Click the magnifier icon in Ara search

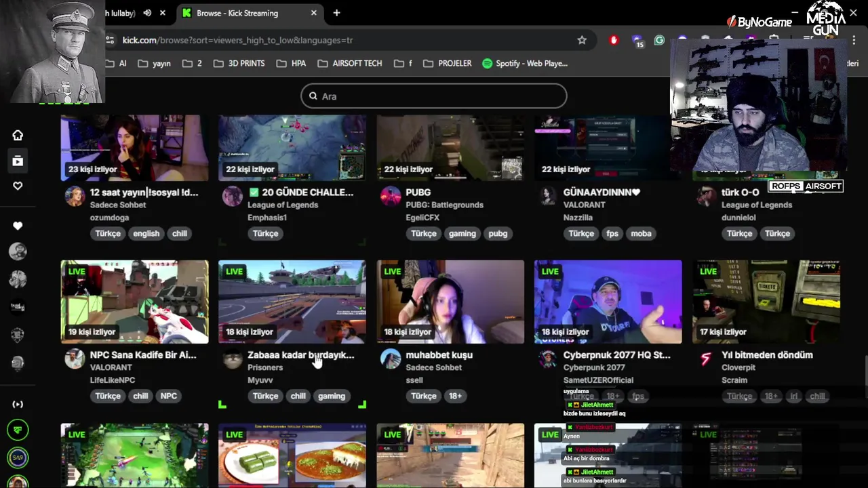coord(313,96)
